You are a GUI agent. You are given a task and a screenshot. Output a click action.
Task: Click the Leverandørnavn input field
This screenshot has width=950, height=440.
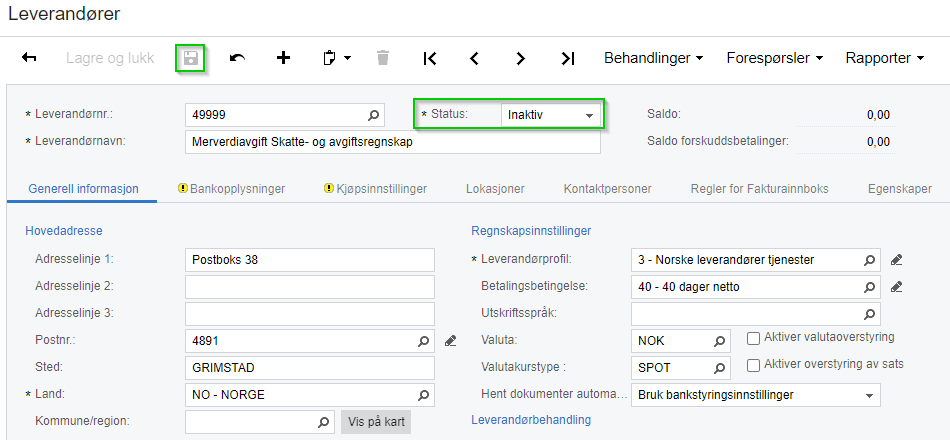[x=393, y=142]
